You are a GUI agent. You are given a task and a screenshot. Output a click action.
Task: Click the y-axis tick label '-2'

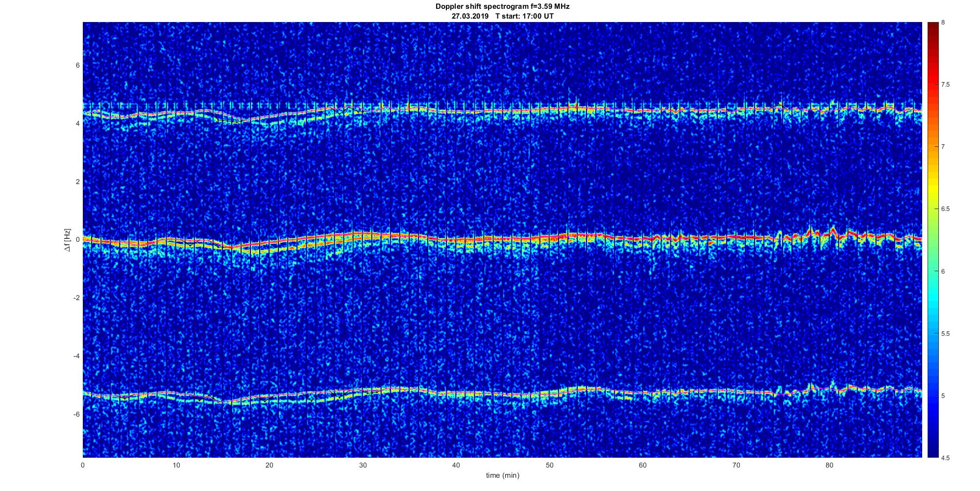pyautogui.click(x=76, y=298)
